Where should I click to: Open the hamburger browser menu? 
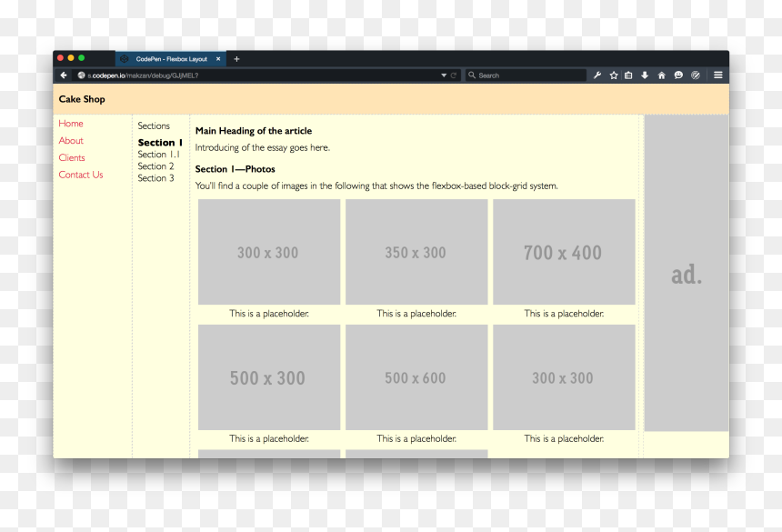pyautogui.click(x=718, y=75)
